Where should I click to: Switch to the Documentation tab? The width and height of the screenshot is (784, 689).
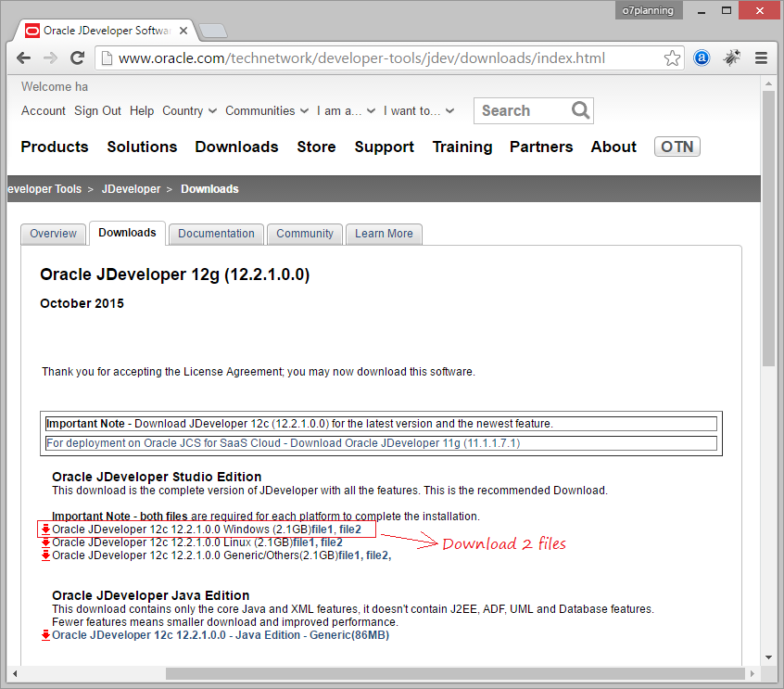216,234
